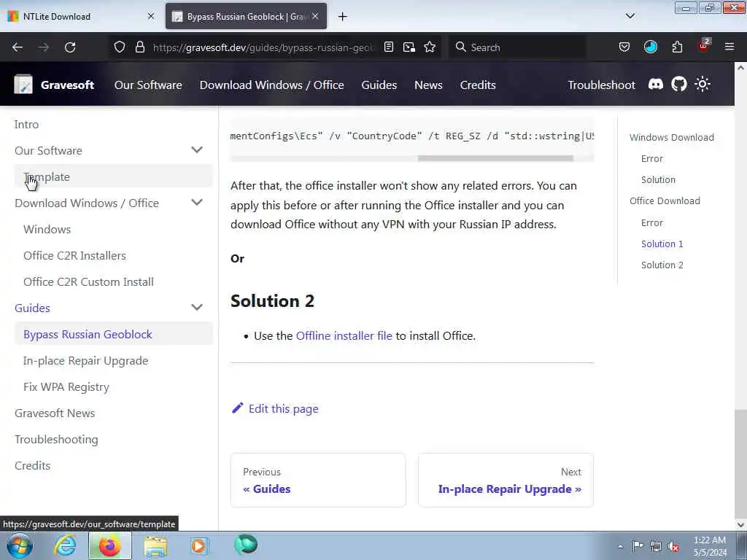This screenshot has width=747, height=560.
Task: Close the NTLite Download tab
Action: coord(151,16)
